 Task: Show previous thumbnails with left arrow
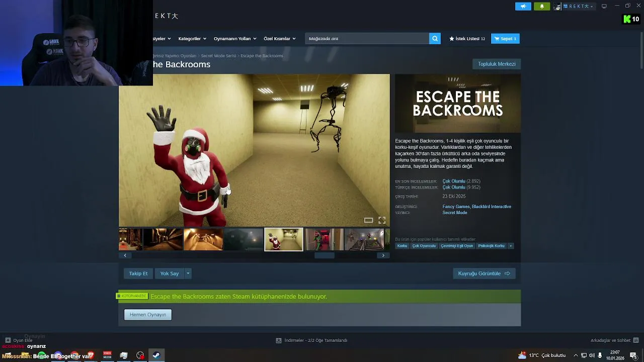[x=125, y=255]
